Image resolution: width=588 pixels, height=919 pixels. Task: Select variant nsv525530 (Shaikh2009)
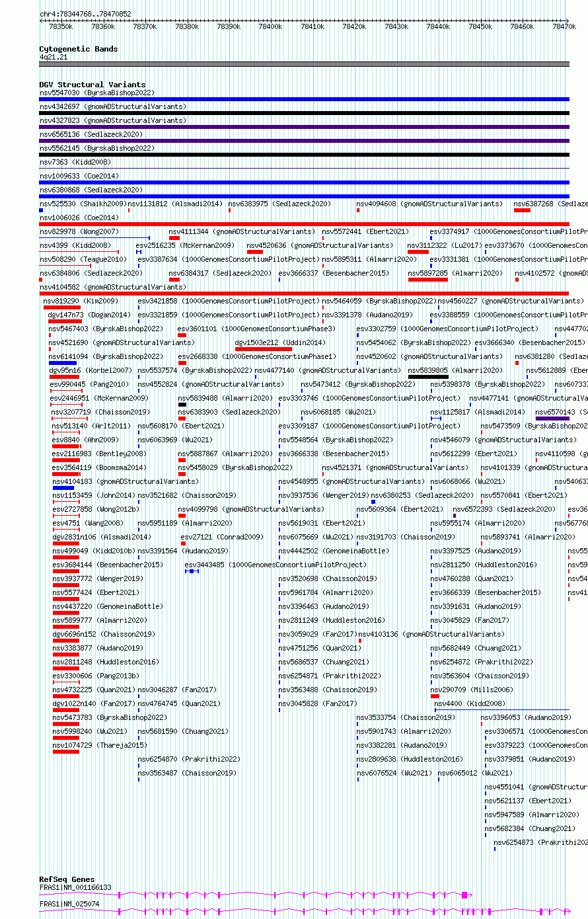coord(82,204)
